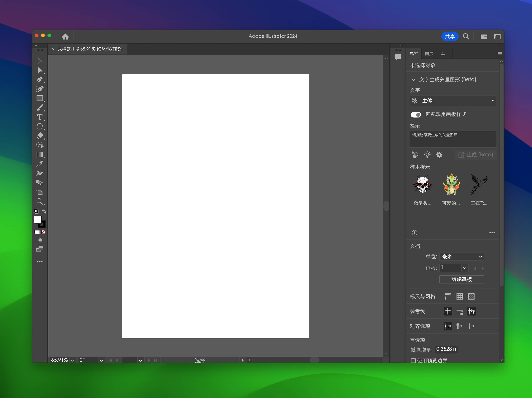Select the Gradient tool

[x=40, y=154]
